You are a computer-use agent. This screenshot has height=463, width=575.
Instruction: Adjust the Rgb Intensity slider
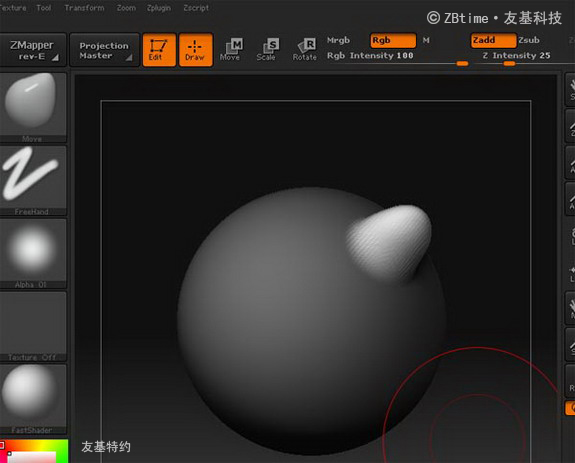(398, 59)
